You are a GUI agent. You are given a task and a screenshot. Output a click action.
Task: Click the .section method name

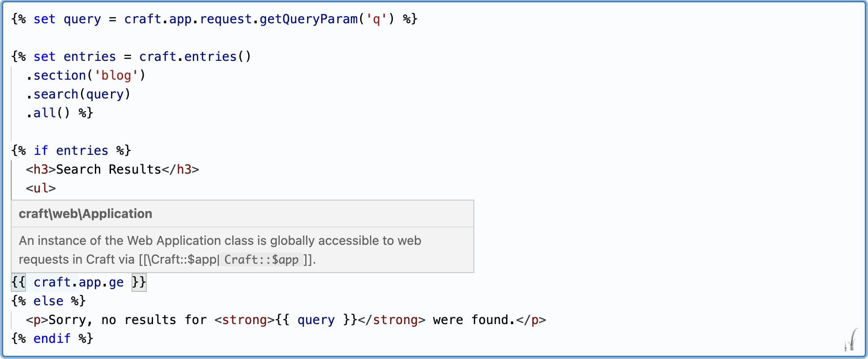pyautogui.click(x=60, y=76)
